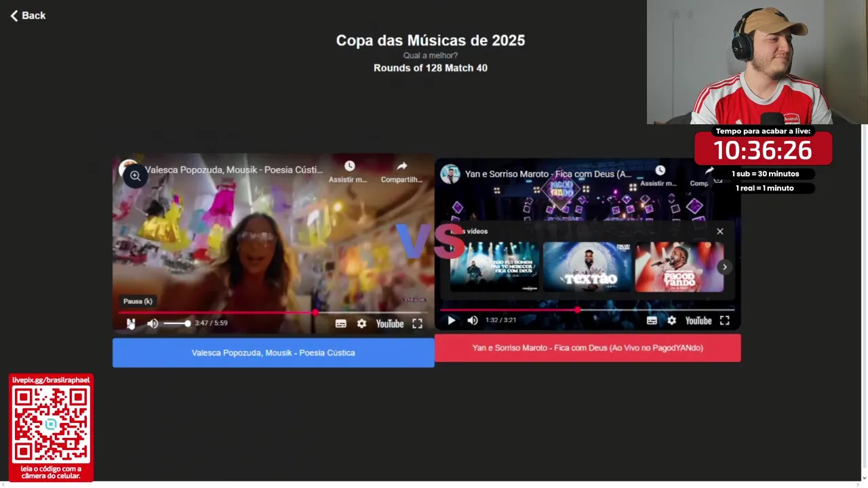The height and width of the screenshot is (488, 868).
Task: Adjust the left video's volume slider
Action: (177, 323)
